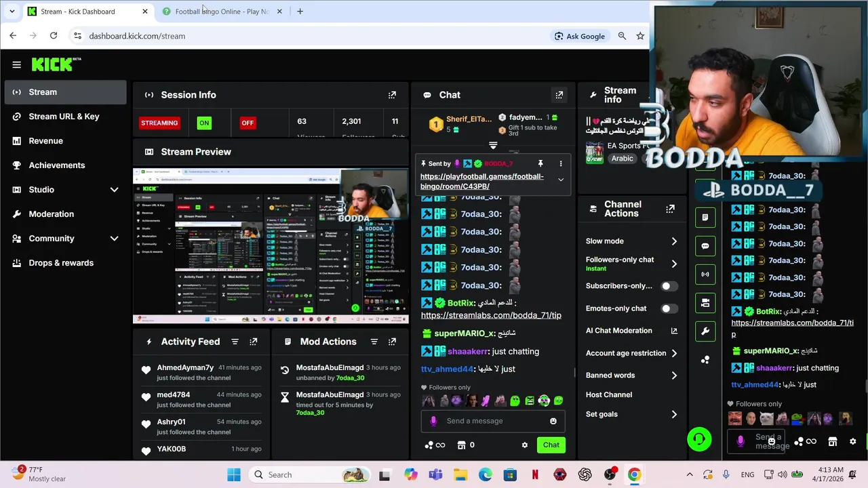This screenshot has width=868, height=488.
Task: Open playfootball.games pinned link
Action: point(482,182)
